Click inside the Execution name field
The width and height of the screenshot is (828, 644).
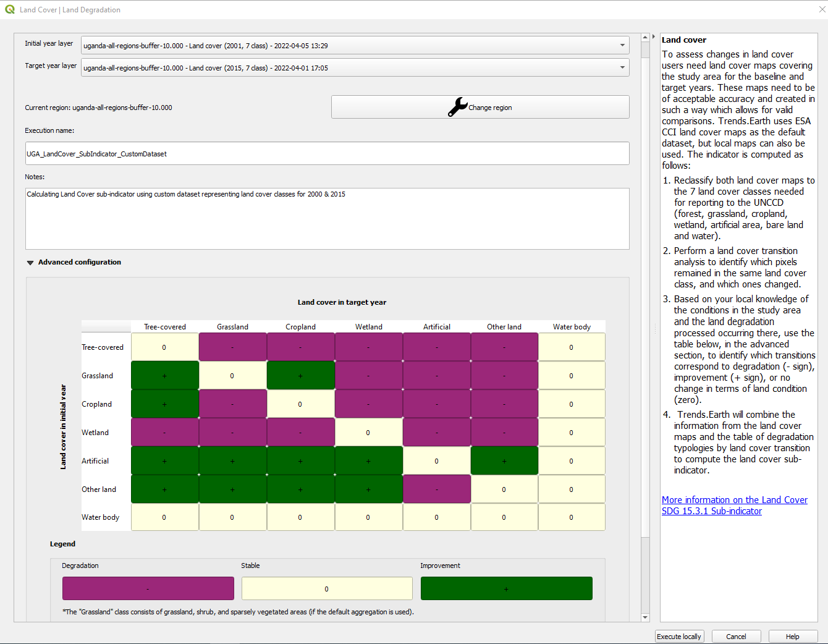(x=327, y=153)
